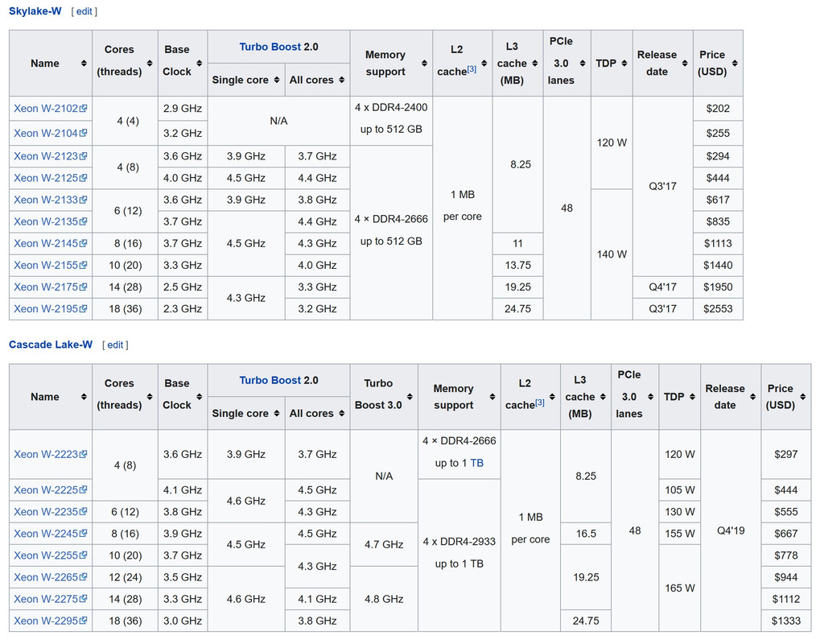Open Xeon W-2225 external link

(50, 490)
